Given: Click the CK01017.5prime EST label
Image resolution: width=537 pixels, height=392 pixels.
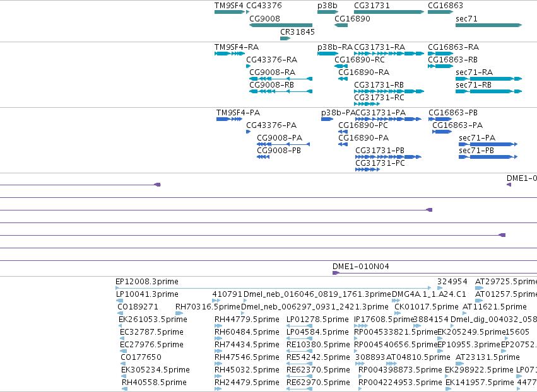Looking at the screenshot, I should (427, 307).
